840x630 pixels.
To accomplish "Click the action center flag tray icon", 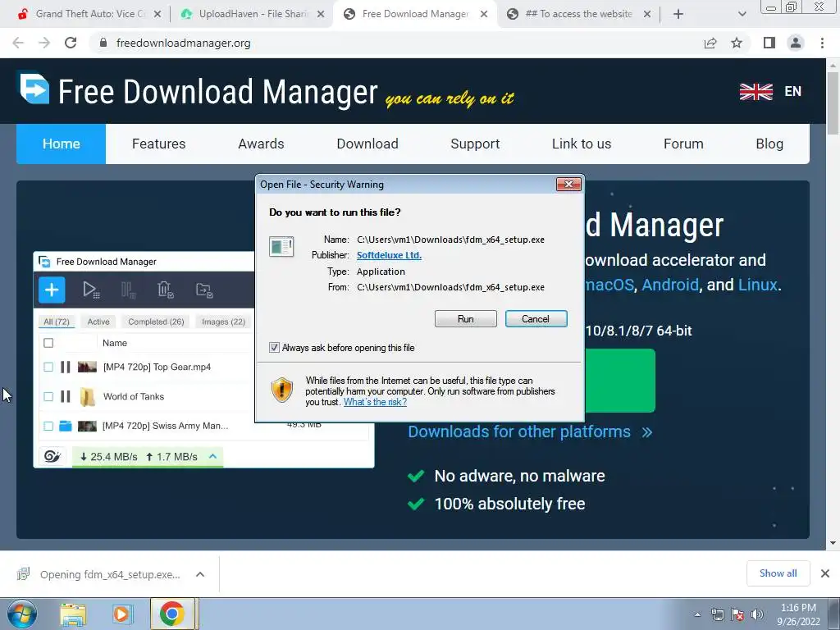I will (x=737, y=614).
